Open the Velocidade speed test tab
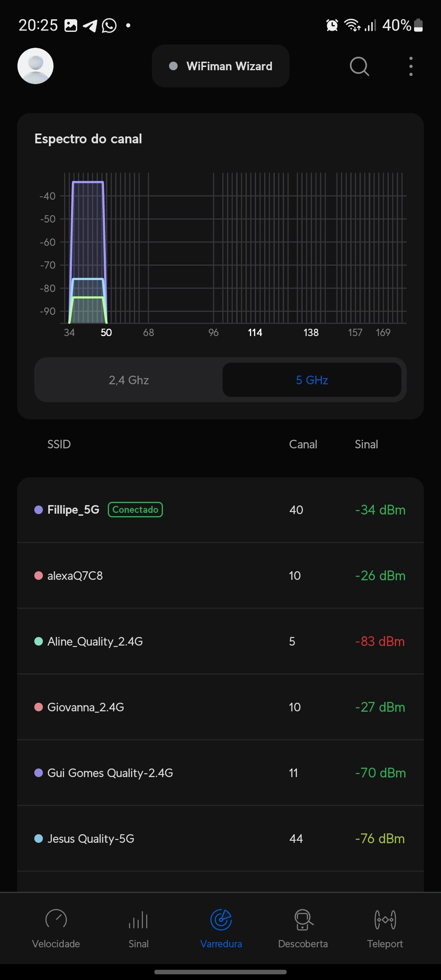The image size is (441, 980). pyautogui.click(x=56, y=928)
